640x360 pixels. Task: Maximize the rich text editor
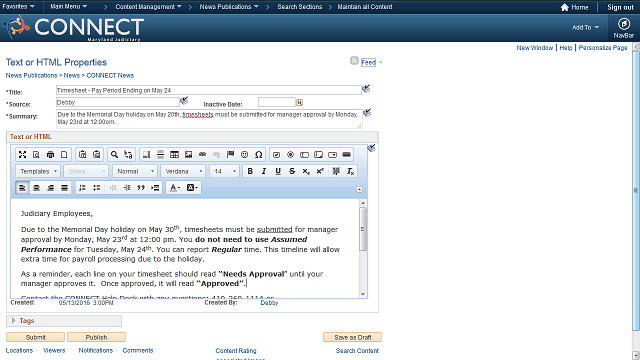[22, 155]
